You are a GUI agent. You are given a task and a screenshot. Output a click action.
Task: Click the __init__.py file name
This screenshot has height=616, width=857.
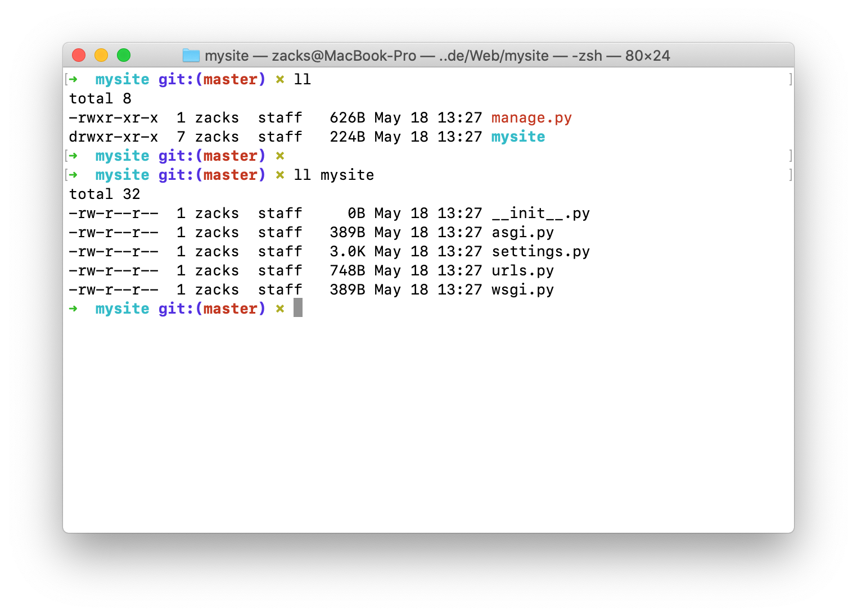click(540, 214)
